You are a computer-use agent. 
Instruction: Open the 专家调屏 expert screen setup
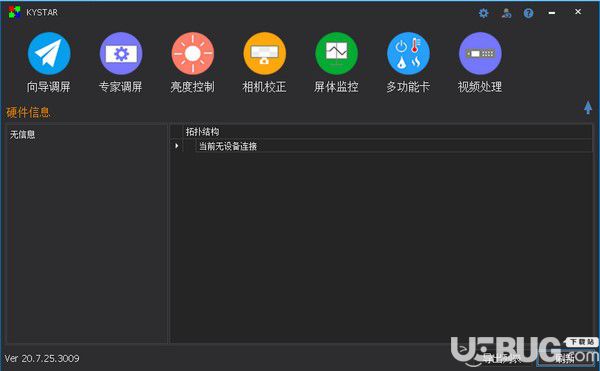point(121,54)
